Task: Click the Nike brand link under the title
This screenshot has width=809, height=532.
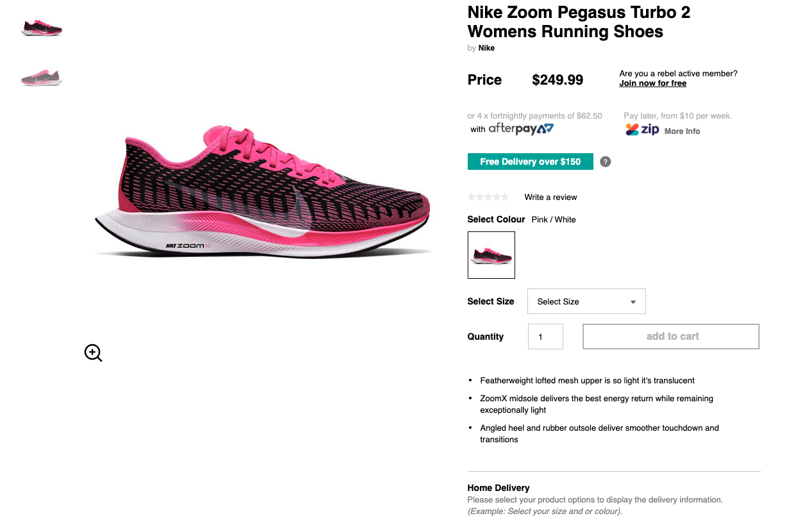Action: [486, 48]
